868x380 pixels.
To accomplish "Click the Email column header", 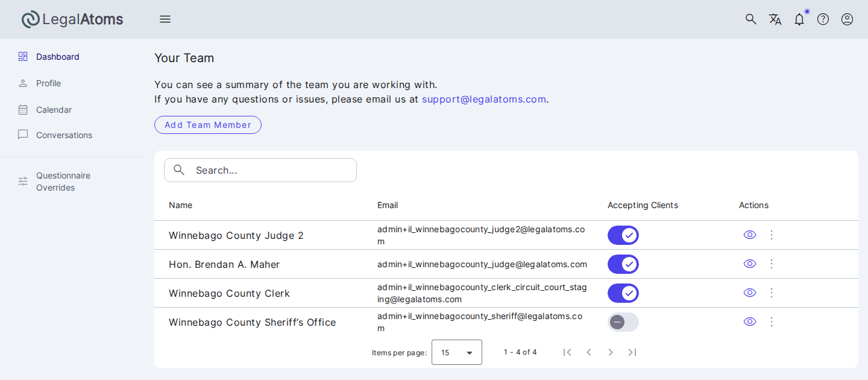I will click(388, 205).
